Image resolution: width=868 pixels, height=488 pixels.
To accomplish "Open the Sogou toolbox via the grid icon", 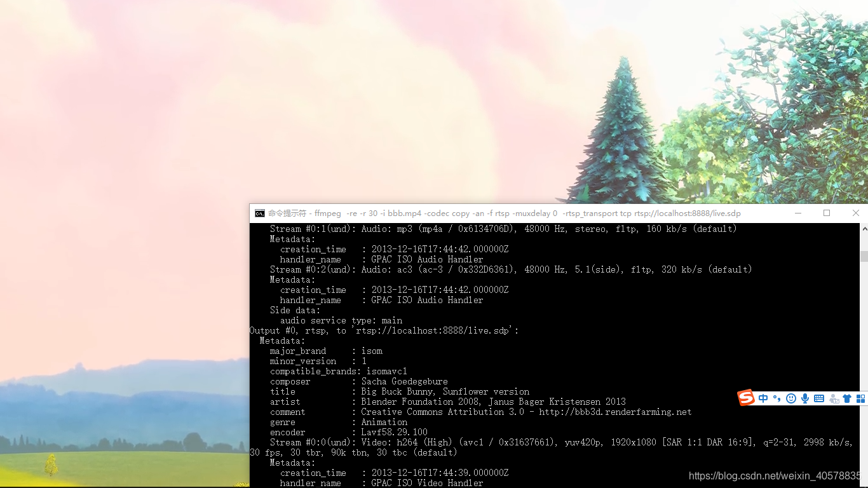I will [860, 398].
